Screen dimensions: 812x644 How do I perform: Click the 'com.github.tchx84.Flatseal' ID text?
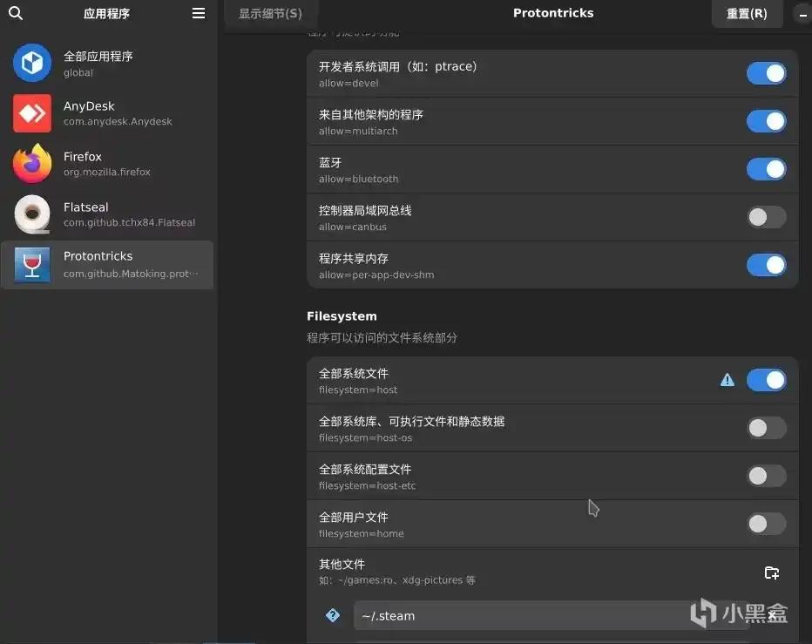[x=130, y=223]
